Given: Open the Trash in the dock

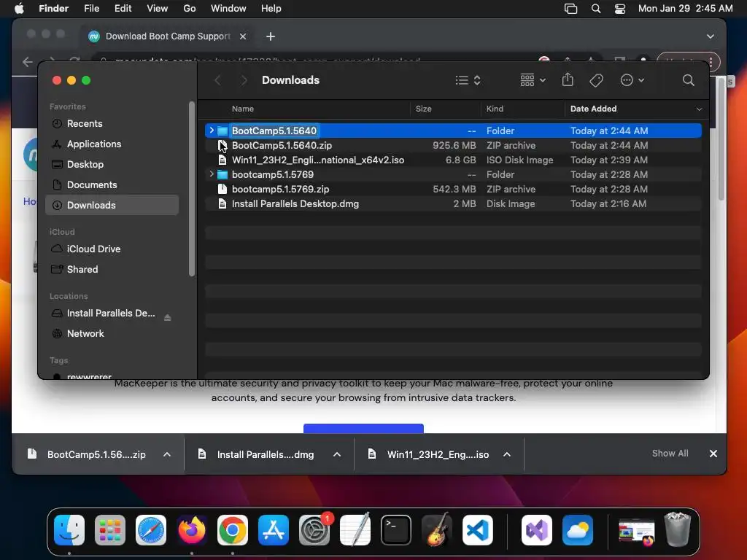Looking at the screenshot, I should (x=678, y=529).
